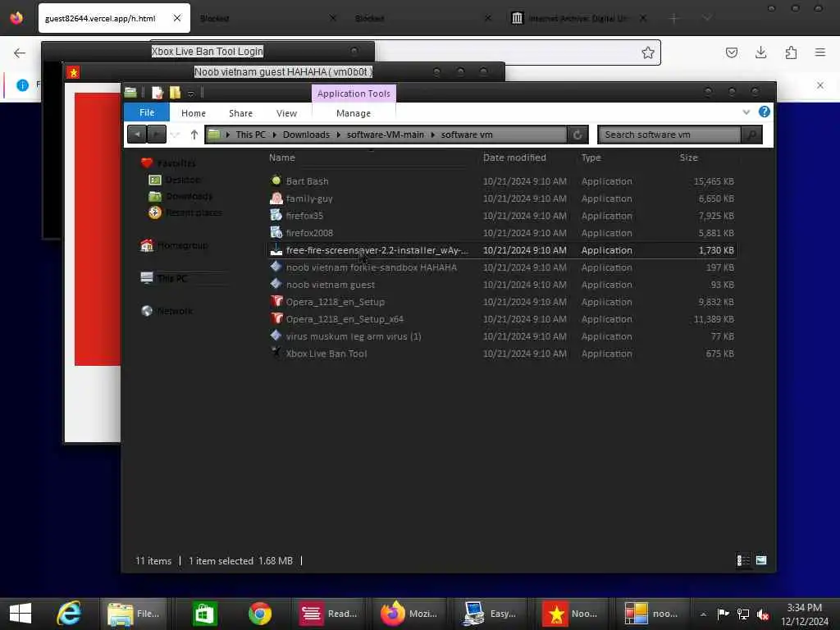This screenshot has width=840, height=630.
Task: Click the New folder quick access icon
Action: coord(175,93)
